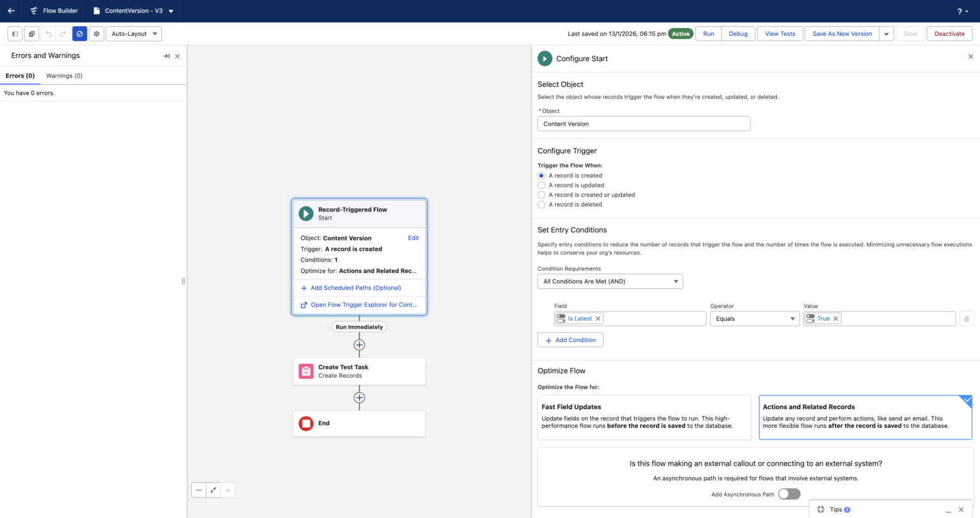The image size is (980, 518).
Task: Click the Configure Start header play icon
Action: coord(545,59)
